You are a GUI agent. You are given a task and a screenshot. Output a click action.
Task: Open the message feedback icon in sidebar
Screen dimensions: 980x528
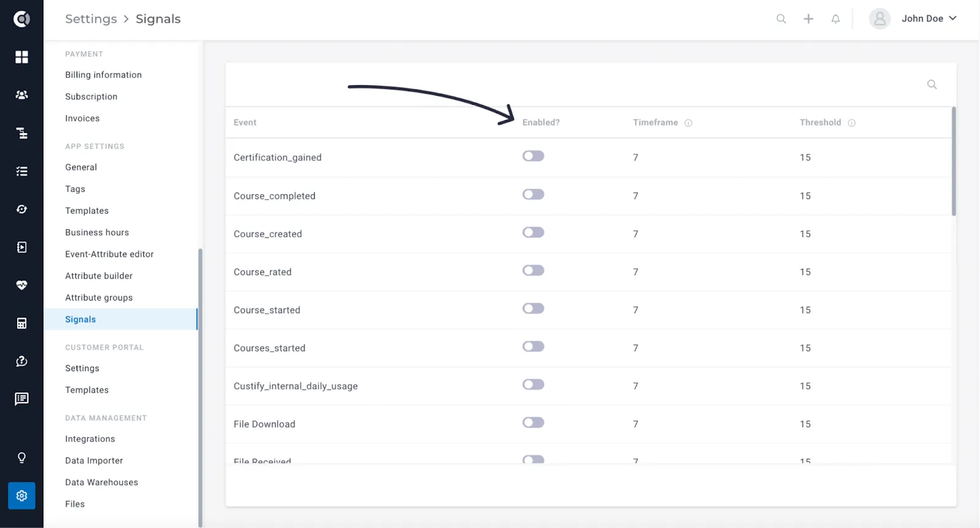tap(21, 399)
